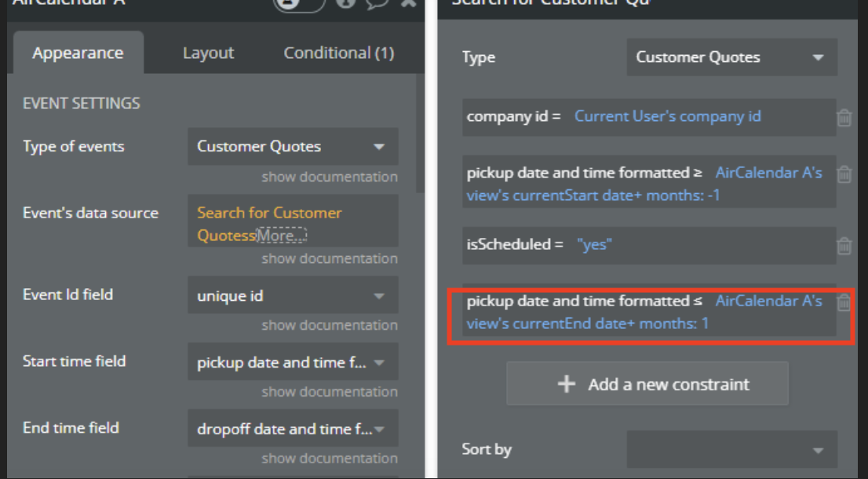Edit the Search for Customer Quotess expression
Image resolution: width=868 pixels, height=479 pixels.
[x=269, y=224]
